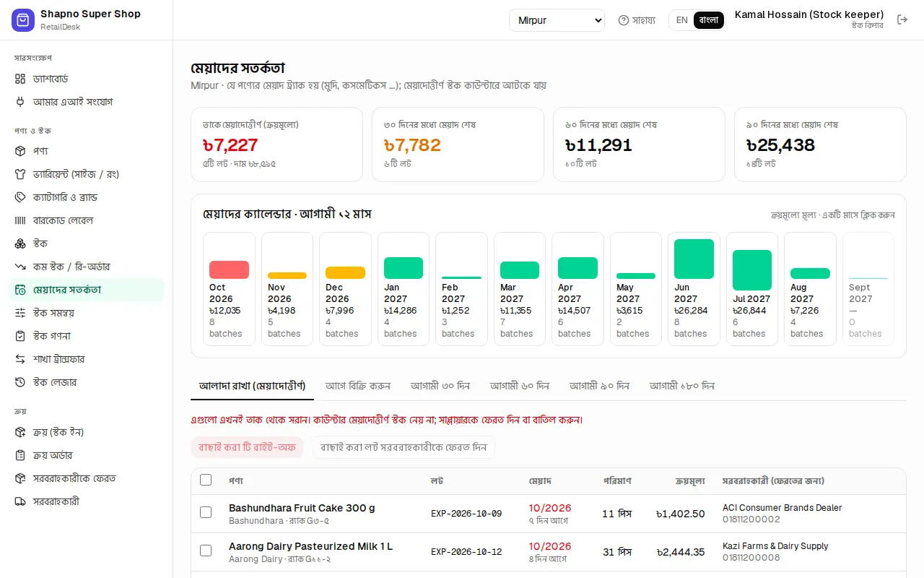Click the plug icon for আমার এআই সংযোগ

coord(20,102)
